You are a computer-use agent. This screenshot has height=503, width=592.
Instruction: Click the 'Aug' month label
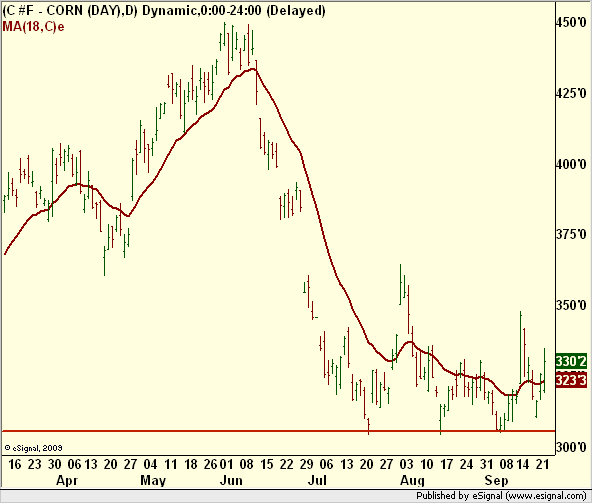pyautogui.click(x=412, y=481)
